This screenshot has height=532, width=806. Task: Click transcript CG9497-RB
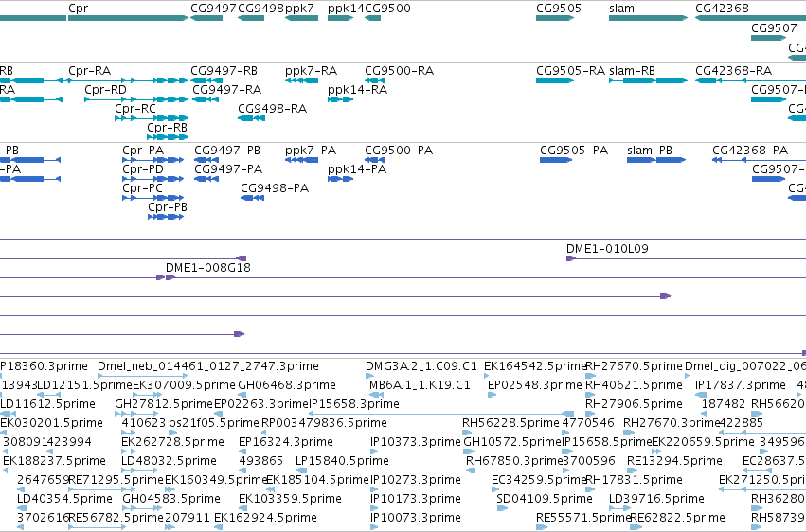pyautogui.click(x=206, y=80)
